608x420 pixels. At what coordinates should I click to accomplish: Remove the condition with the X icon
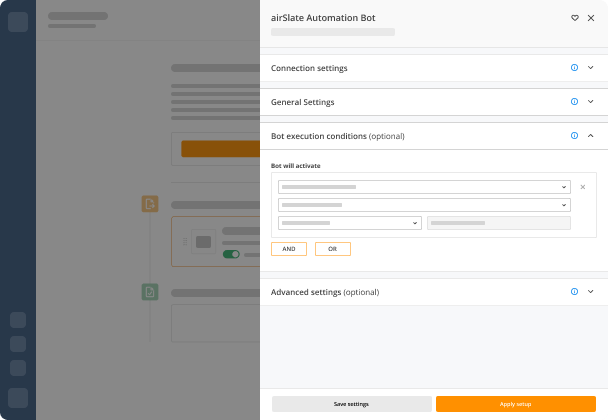point(582,187)
